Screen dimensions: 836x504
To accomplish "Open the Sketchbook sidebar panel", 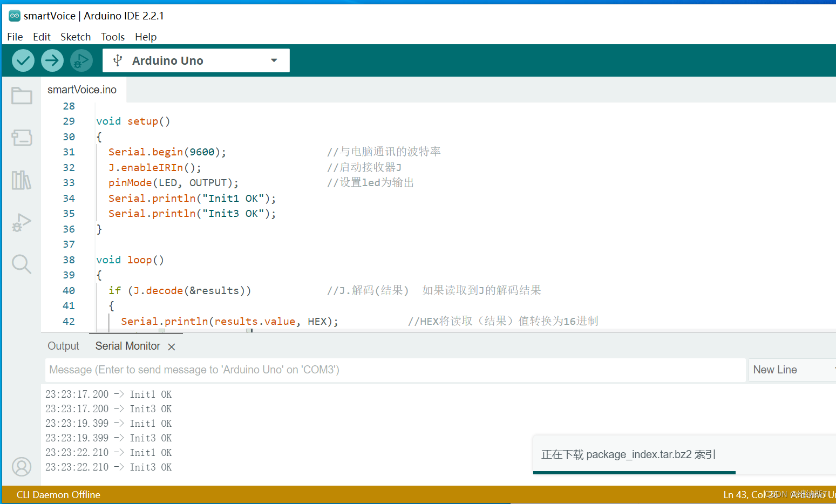I will pos(22,95).
